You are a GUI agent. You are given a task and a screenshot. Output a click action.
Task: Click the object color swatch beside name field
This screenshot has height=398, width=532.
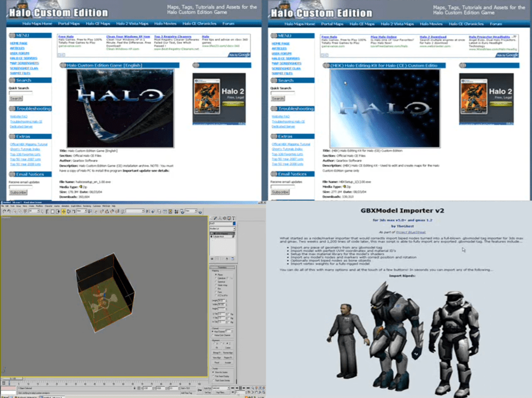[234, 223]
